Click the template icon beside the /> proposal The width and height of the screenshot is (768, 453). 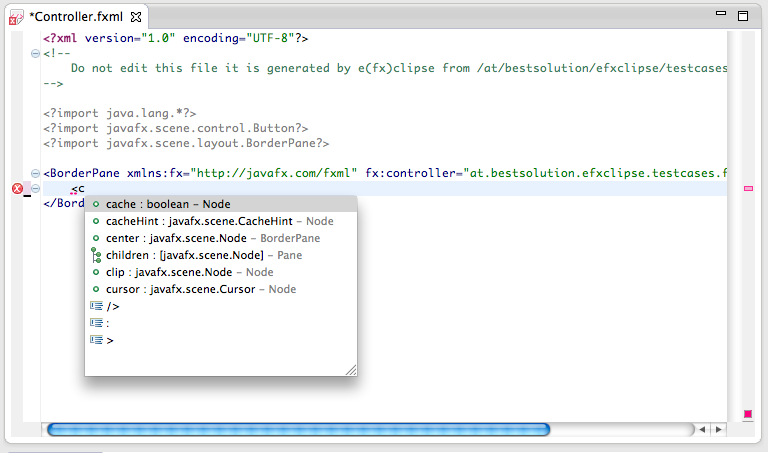pyautogui.click(x=96, y=306)
